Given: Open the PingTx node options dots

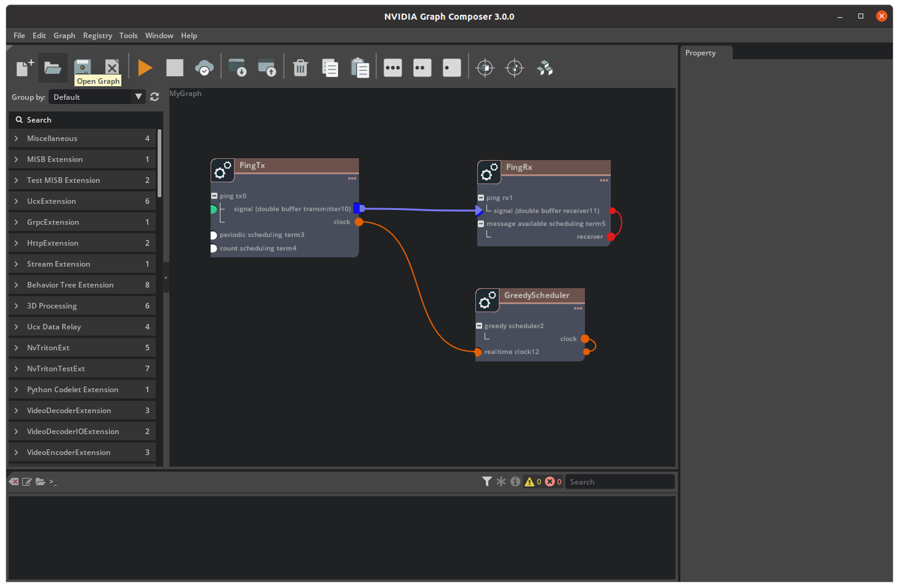Looking at the screenshot, I should click(x=352, y=179).
